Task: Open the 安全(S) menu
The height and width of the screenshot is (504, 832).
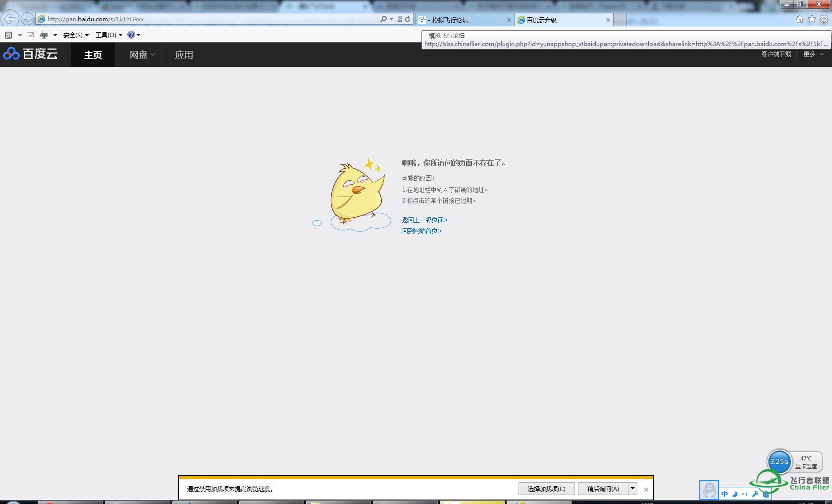Action: click(75, 35)
